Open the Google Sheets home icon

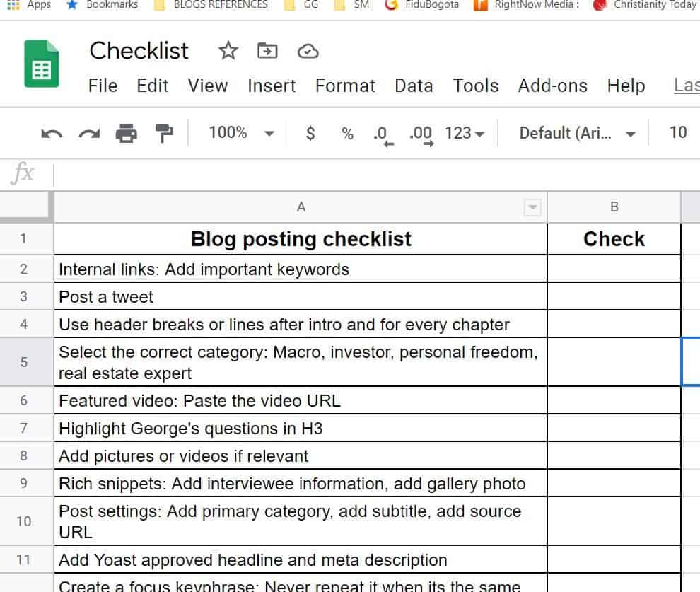42,64
